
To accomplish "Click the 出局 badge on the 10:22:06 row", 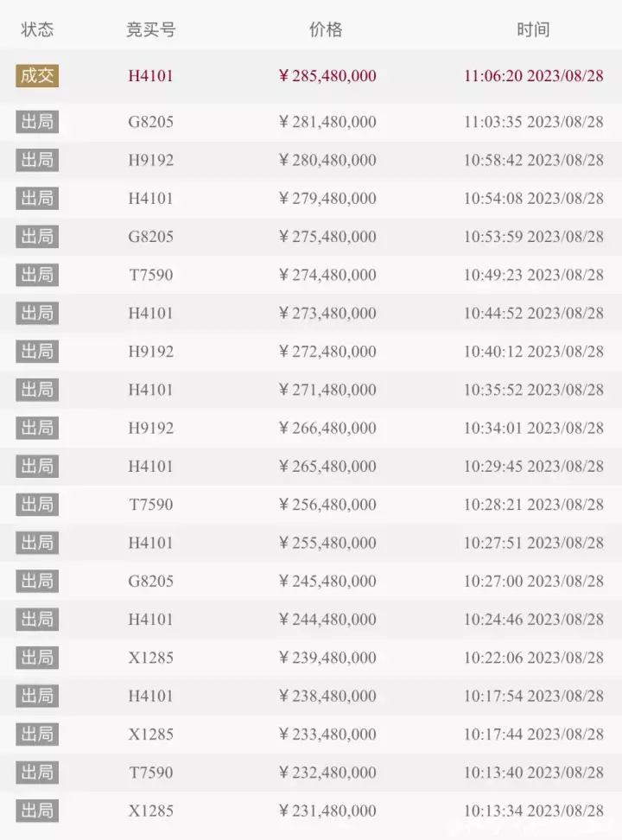I will (x=37, y=658).
